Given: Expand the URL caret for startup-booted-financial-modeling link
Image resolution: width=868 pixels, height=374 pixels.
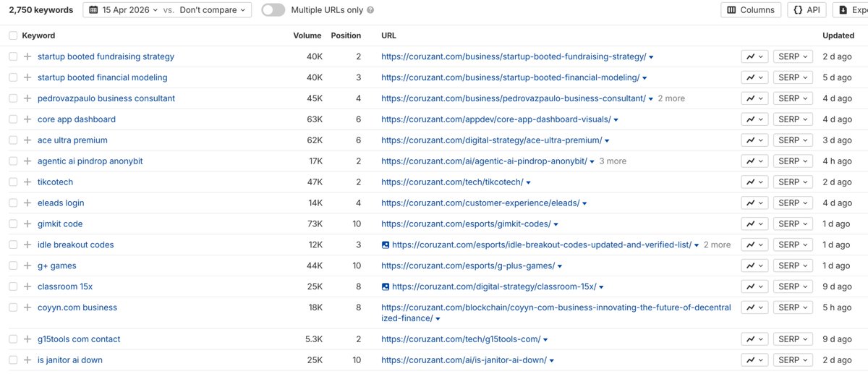Looking at the screenshot, I should (644, 78).
